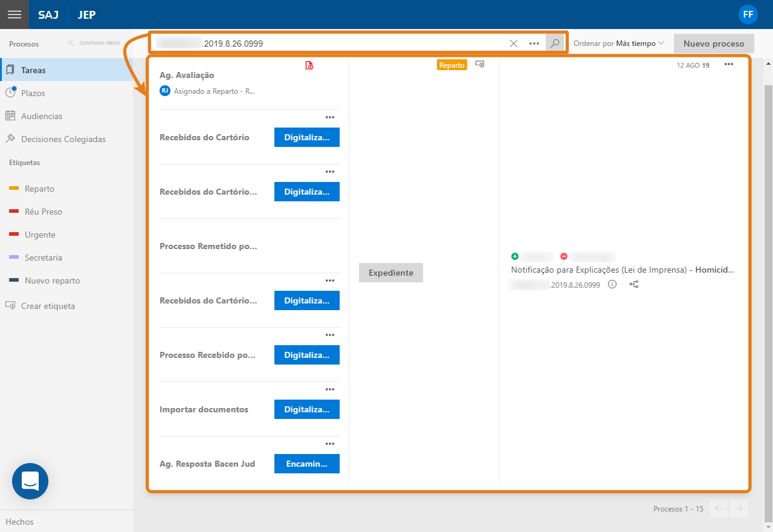The width and height of the screenshot is (773, 532).
Task: Open the hamburger main menu
Action: tap(15, 15)
